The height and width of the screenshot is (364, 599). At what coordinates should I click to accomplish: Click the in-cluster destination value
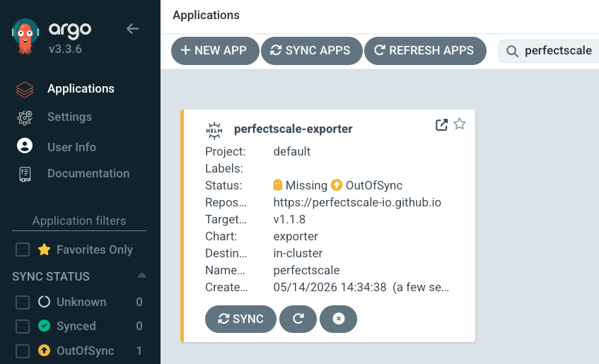coord(298,253)
